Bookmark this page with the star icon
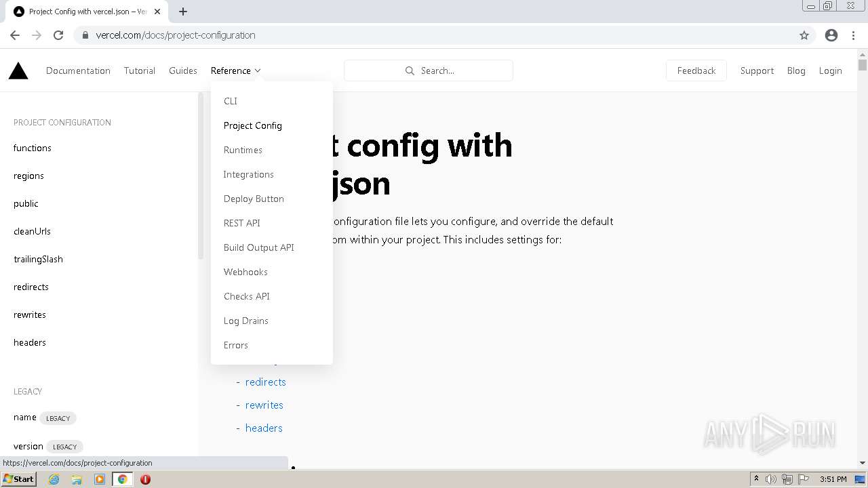 [x=804, y=35]
